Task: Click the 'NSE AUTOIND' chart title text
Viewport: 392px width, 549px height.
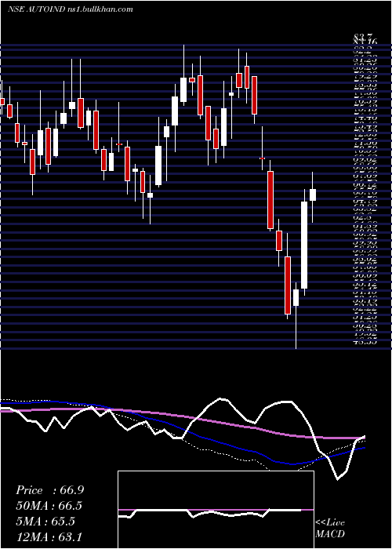Action: pyautogui.click(x=36, y=9)
